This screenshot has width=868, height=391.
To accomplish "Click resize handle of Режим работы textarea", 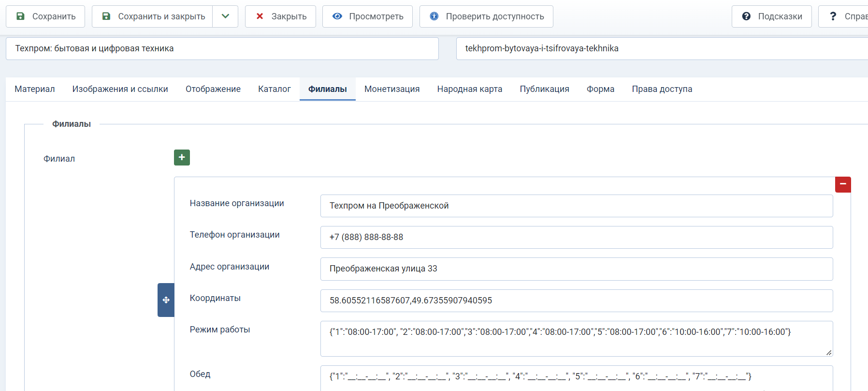I will 829,353.
